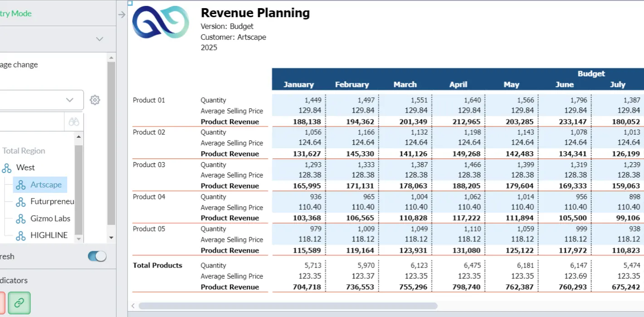This screenshot has height=317, width=644.
Task: Toggle the auto refresh switch
Action: point(97,256)
